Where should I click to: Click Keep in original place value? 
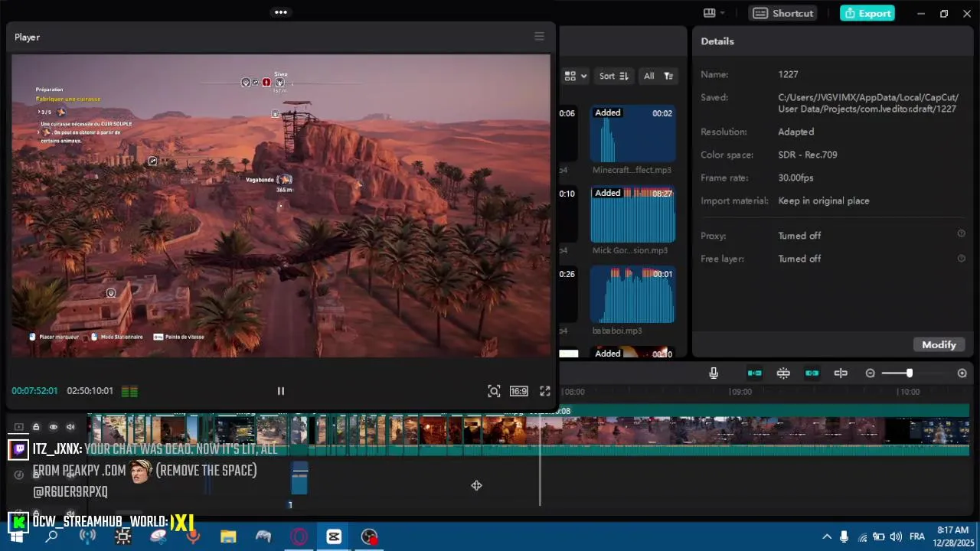tap(824, 201)
